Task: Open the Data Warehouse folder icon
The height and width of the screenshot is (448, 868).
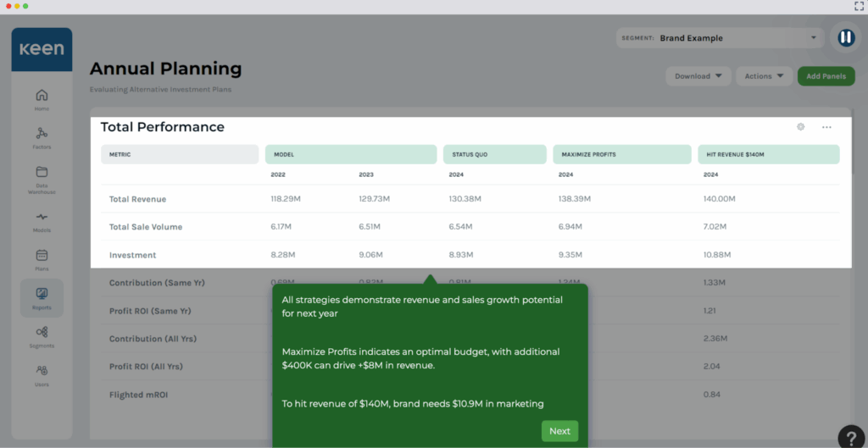Action: [x=42, y=173]
